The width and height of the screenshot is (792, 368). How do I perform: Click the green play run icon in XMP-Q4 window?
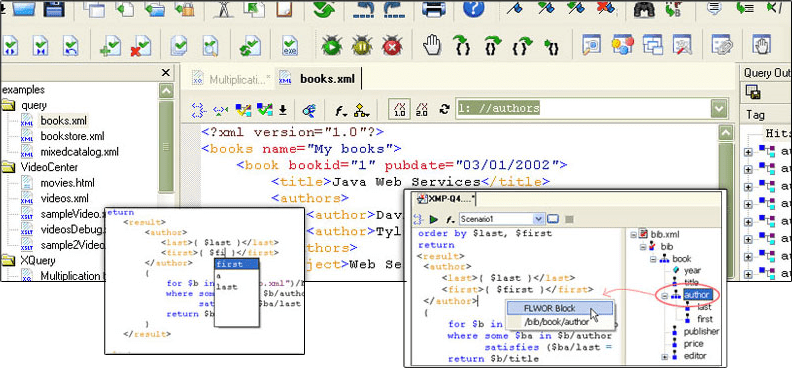[x=433, y=219]
